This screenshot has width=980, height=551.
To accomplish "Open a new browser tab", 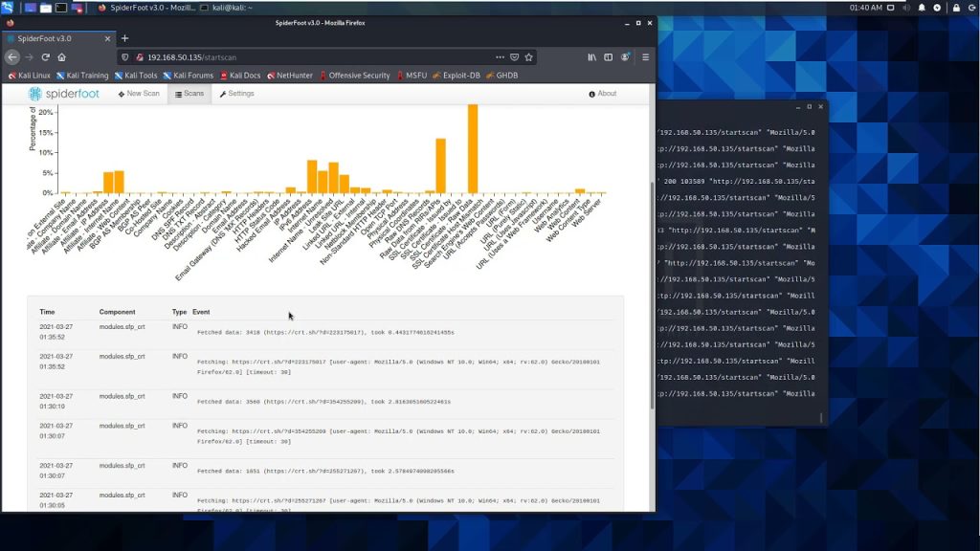I will pyautogui.click(x=124, y=38).
